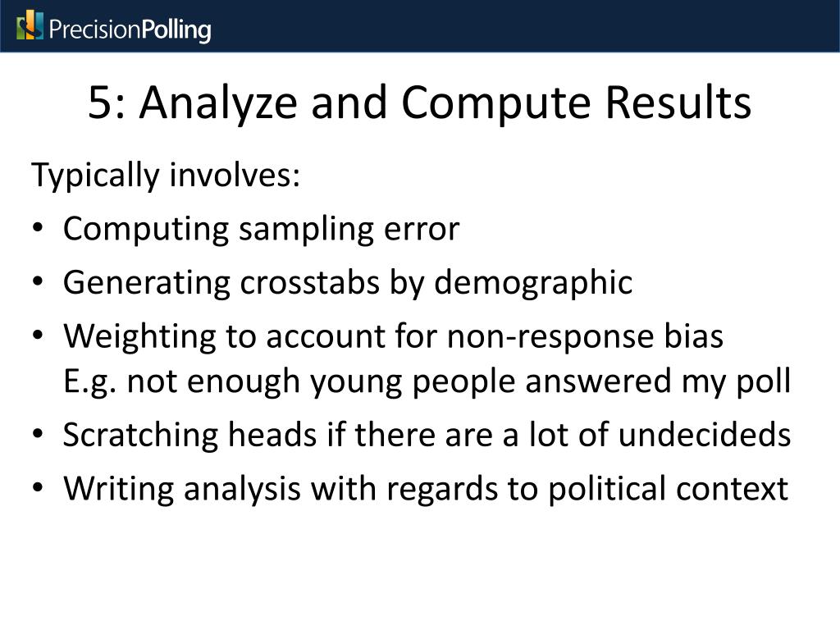The image size is (840, 630).
Task: Click the 'Typically involves:' heading line
Action: point(166,176)
